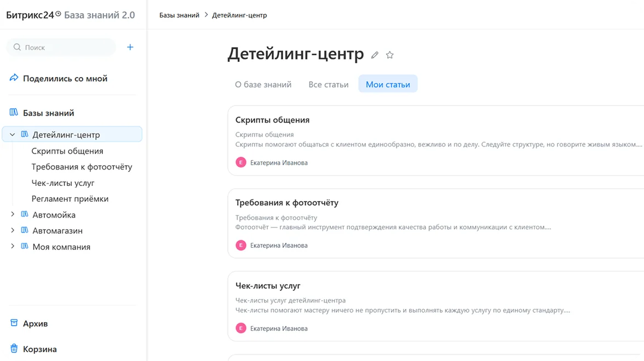This screenshot has width=644, height=361.
Task: Open the Архив section
Action: pos(35,323)
